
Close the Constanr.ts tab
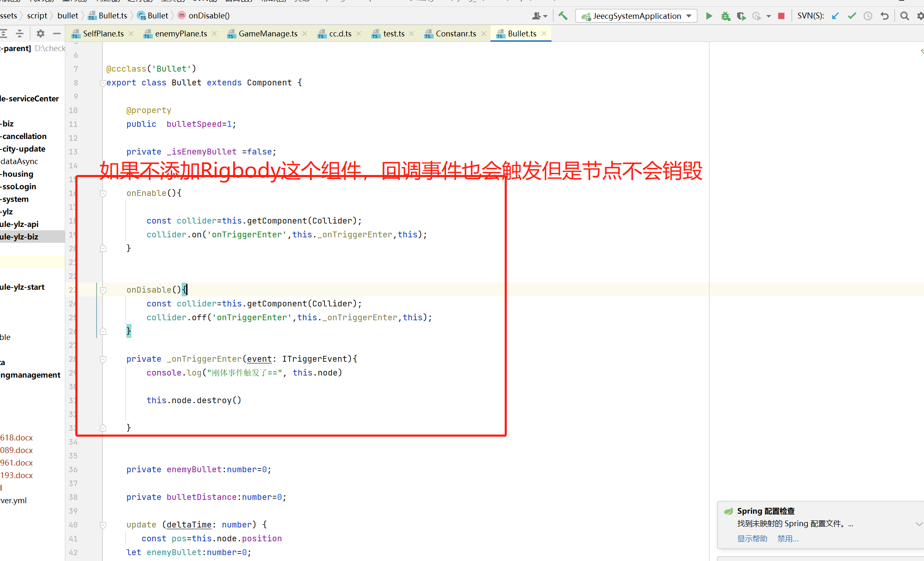tap(484, 33)
